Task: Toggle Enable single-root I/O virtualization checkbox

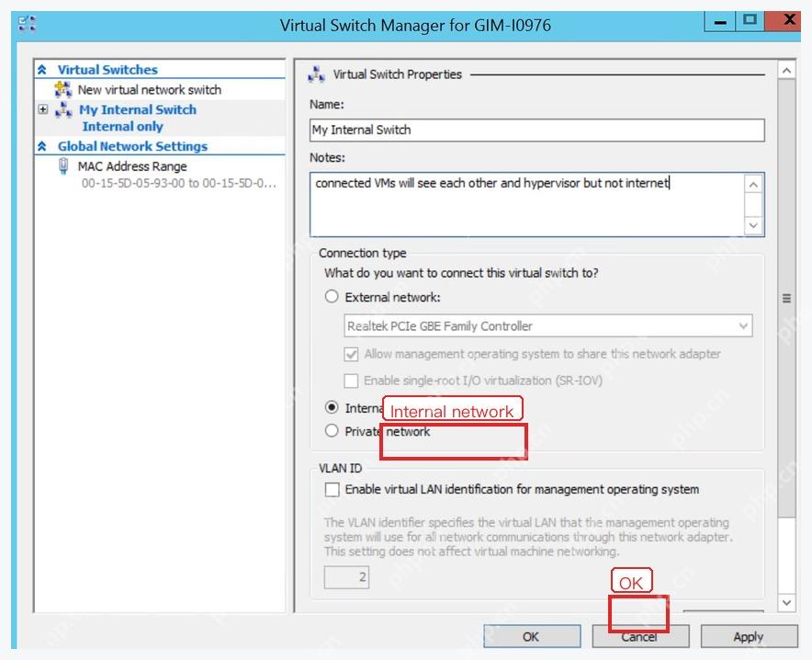Action: tap(351, 381)
